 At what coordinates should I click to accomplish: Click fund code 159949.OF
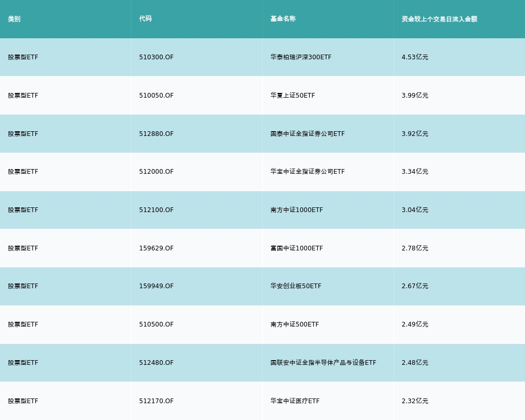156,286
